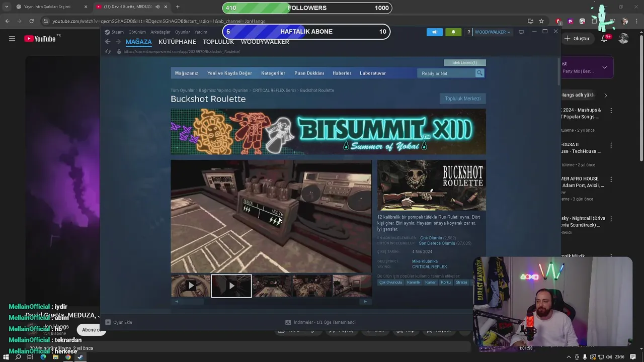Expand the YouTube playlist mix panel chevron
Screen dimensions: 644x362
pos(604,67)
